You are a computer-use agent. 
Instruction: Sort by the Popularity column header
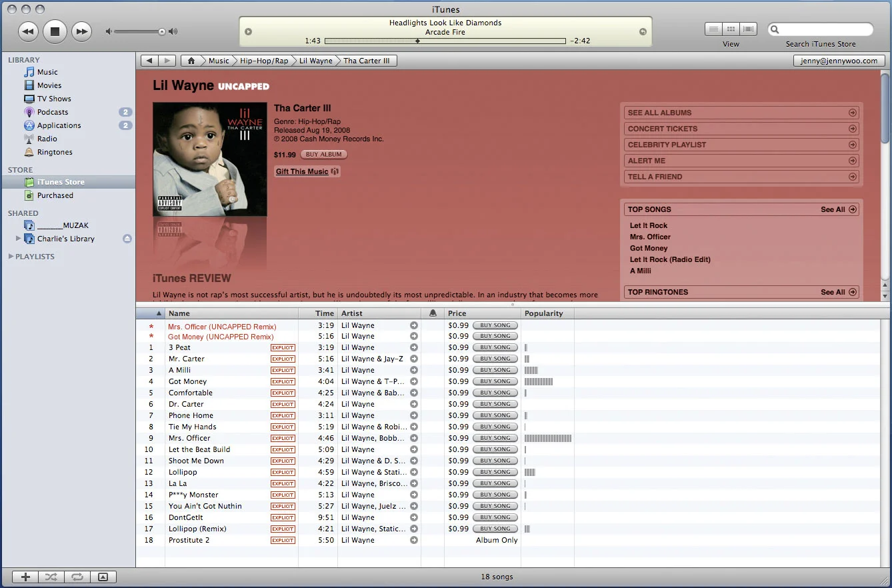(547, 313)
